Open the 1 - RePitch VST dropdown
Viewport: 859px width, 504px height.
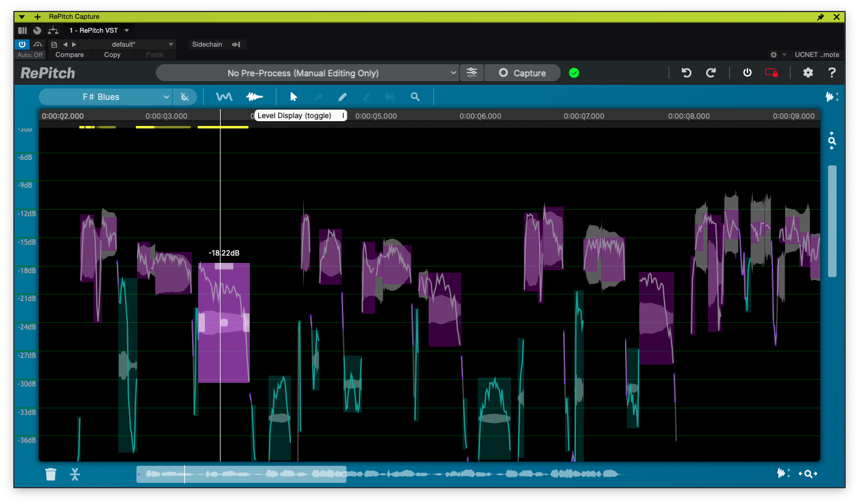(x=99, y=30)
